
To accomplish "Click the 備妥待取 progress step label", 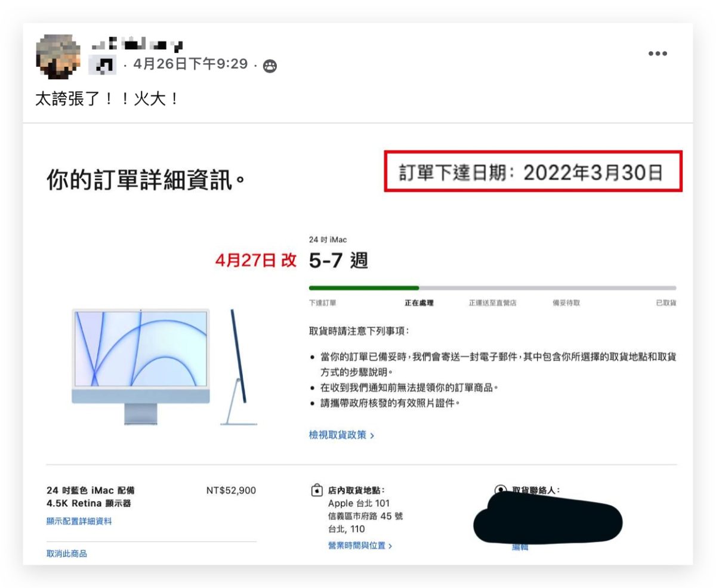I will click(x=566, y=303).
